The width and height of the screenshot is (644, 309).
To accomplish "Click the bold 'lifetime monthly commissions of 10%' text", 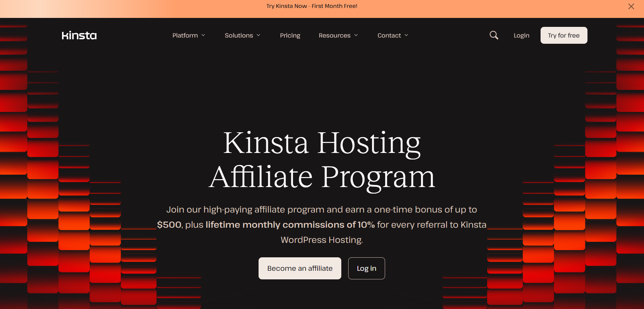I will [290, 225].
